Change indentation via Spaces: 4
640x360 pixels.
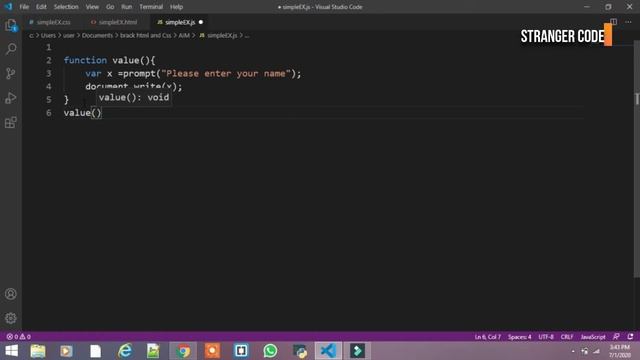coord(520,337)
